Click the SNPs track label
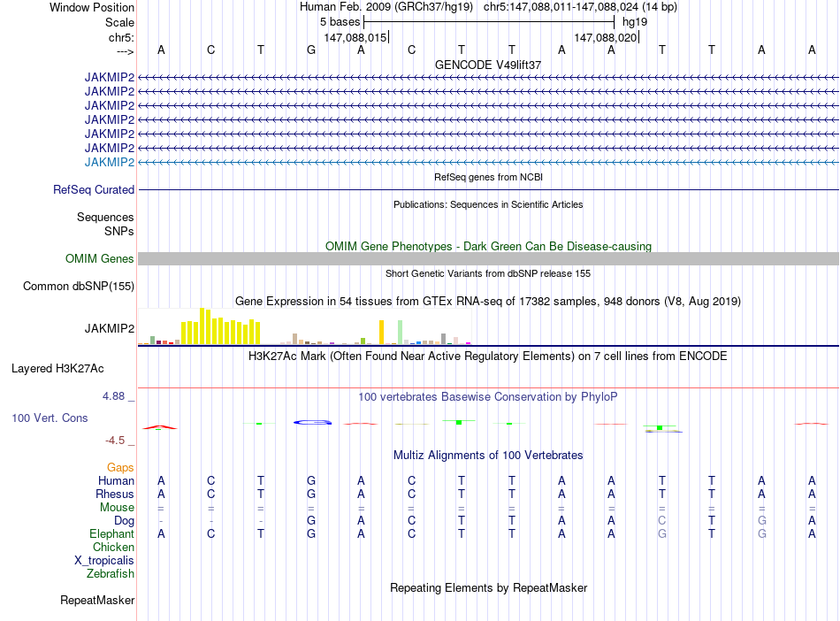This screenshot has width=840, height=621. point(119,231)
